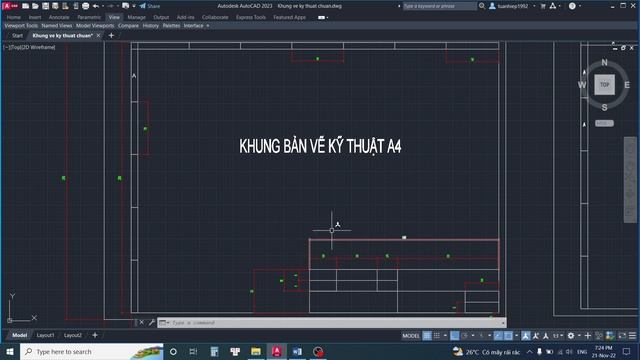Open status bar customization menu icon

click(x=632, y=336)
